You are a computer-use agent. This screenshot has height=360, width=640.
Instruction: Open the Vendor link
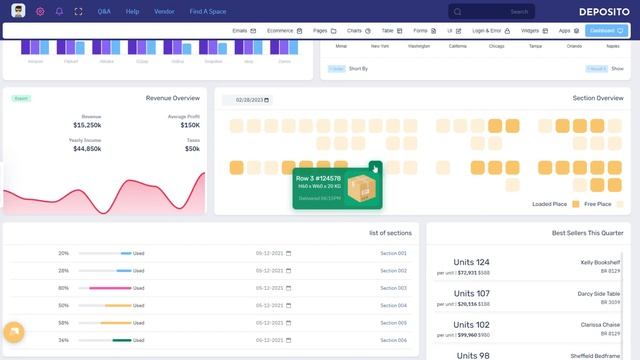coord(164,11)
